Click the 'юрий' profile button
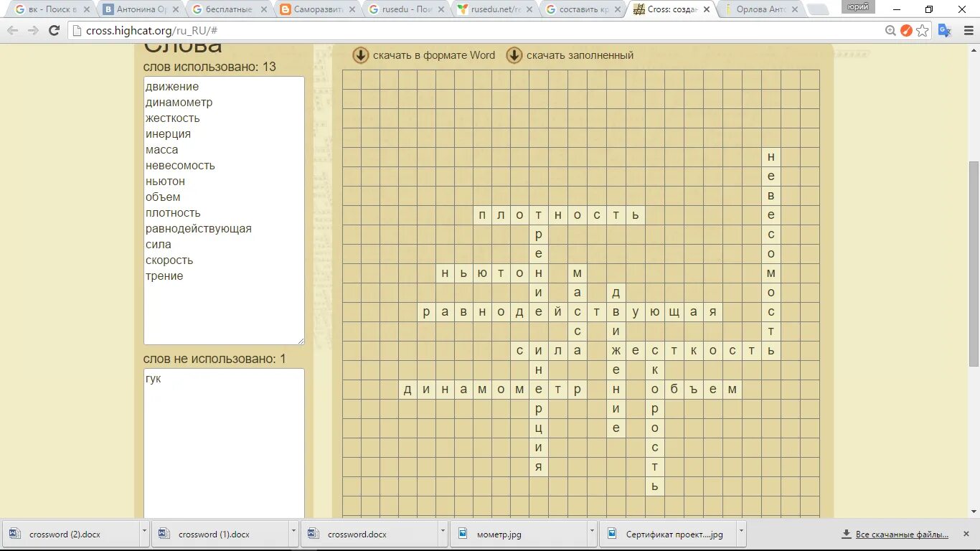 (x=858, y=6)
